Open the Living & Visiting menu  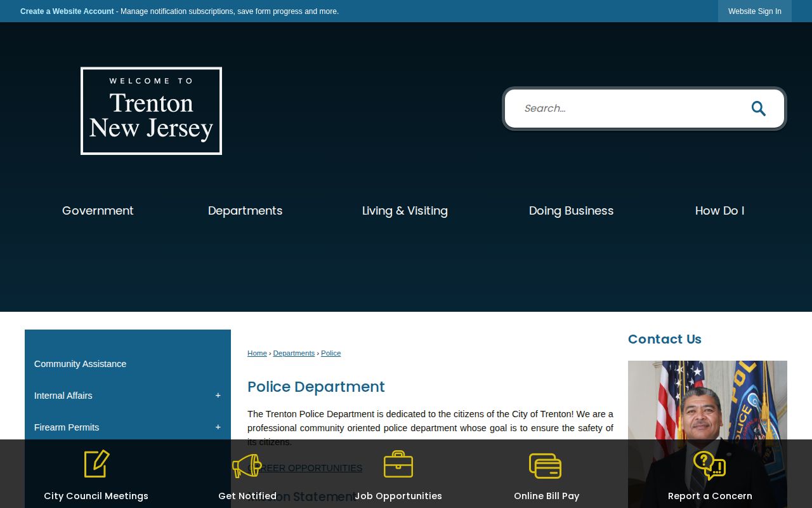click(x=405, y=211)
